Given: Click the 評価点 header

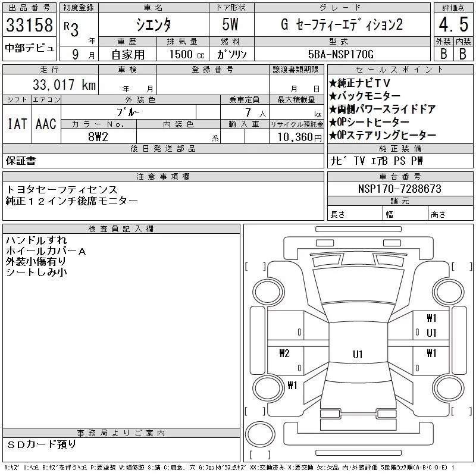Looking at the screenshot, I should point(453,8).
